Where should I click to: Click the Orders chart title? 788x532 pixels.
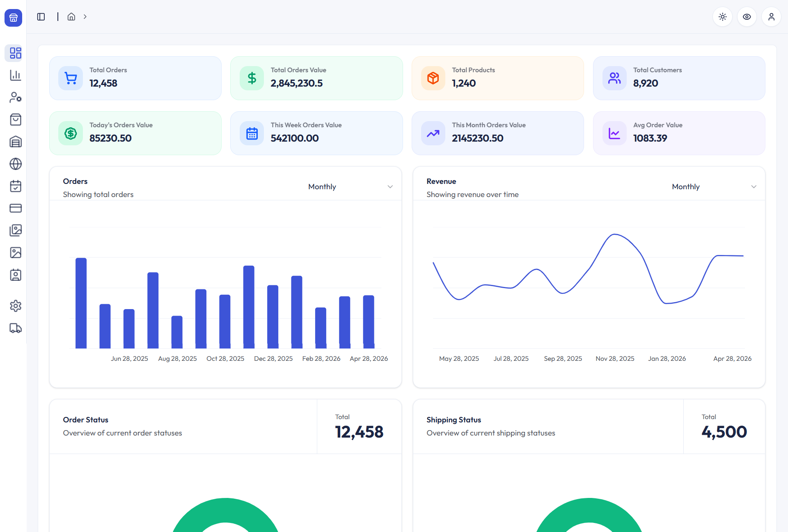click(x=75, y=181)
